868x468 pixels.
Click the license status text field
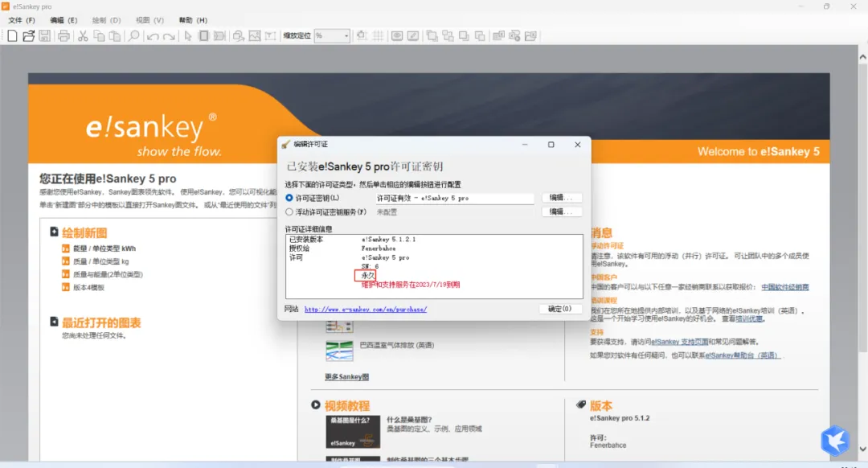pos(454,198)
